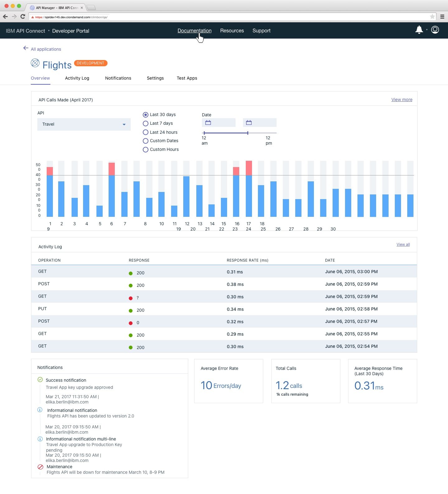The width and height of the screenshot is (448, 494).
Task: Open the start date calendar icon
Action: (208, 123)
